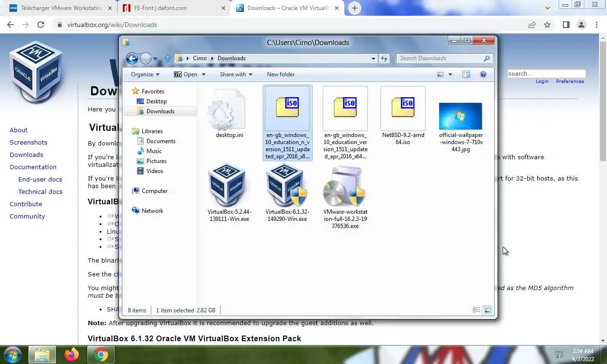
Task: Show the preview pane
Action: tap(466, 74)
